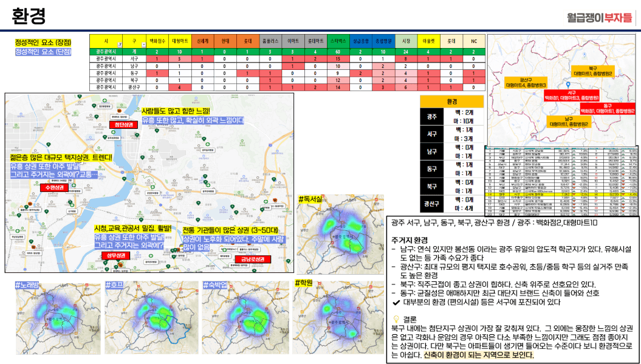Open the filter dropdown on 구 column
Screen dimensions: 641x364
(x=143, y=45)
